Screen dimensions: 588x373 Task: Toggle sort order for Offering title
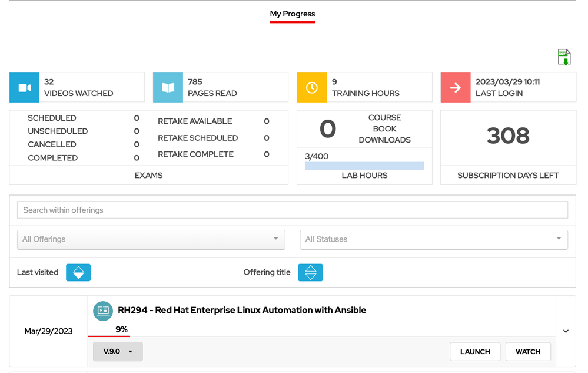click(x=310, y=272)
